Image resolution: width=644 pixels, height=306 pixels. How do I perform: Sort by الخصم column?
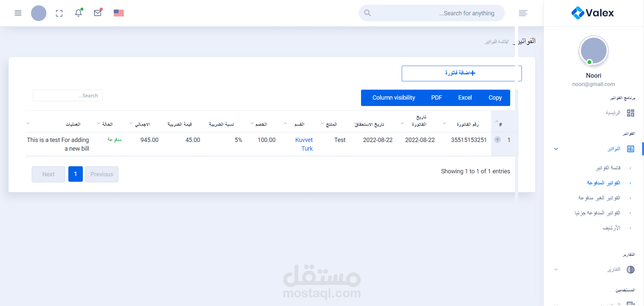[261, 124]
